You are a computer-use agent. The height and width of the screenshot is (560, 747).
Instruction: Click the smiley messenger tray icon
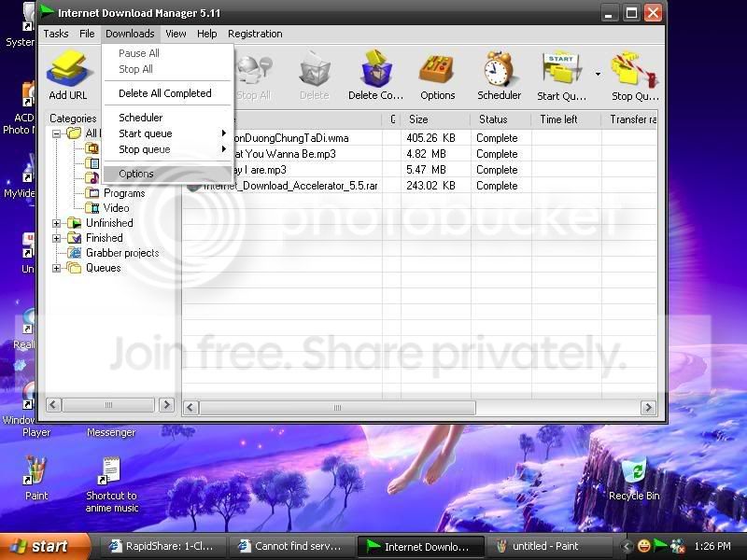point(644,546)
